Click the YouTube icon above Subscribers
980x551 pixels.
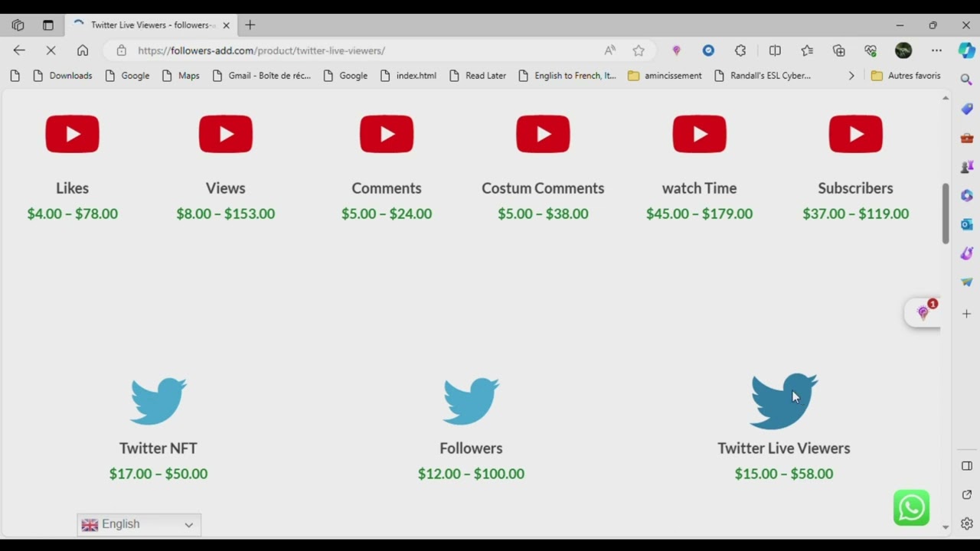point(855,134)
